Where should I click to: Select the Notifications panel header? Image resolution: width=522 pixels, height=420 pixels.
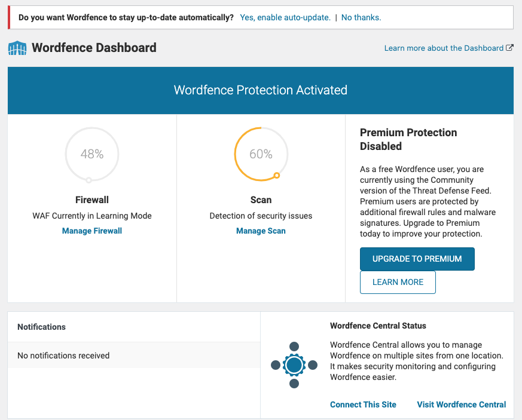coord(134,327)
